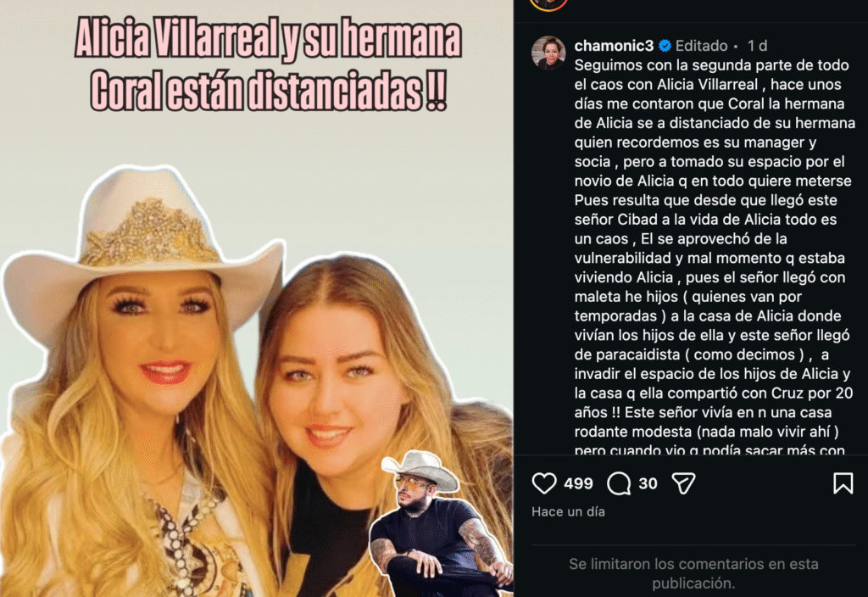Like the post with heart icon
Image resolution: width=868 pixels, height=597 pixels.
coord(543,483)
